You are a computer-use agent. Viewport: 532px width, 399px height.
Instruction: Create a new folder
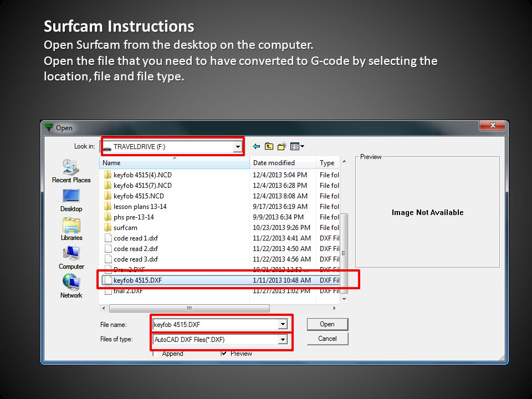(282, 146)
